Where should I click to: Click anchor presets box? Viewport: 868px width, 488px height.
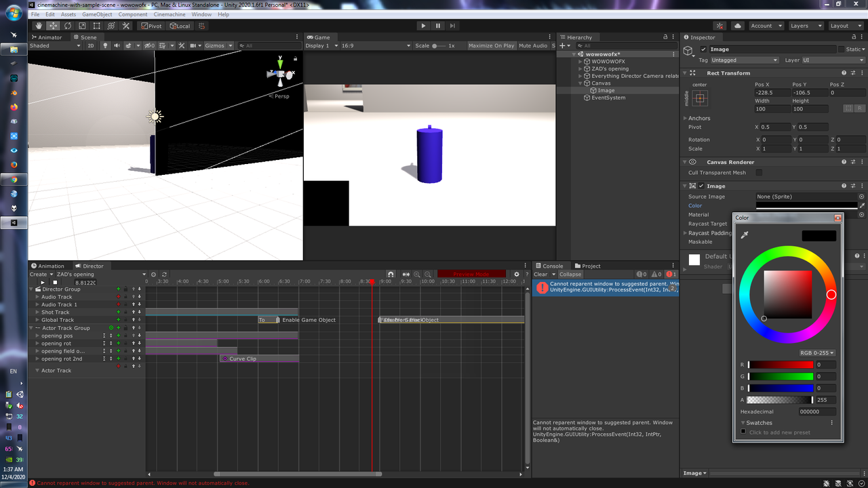tap(700, 98)
